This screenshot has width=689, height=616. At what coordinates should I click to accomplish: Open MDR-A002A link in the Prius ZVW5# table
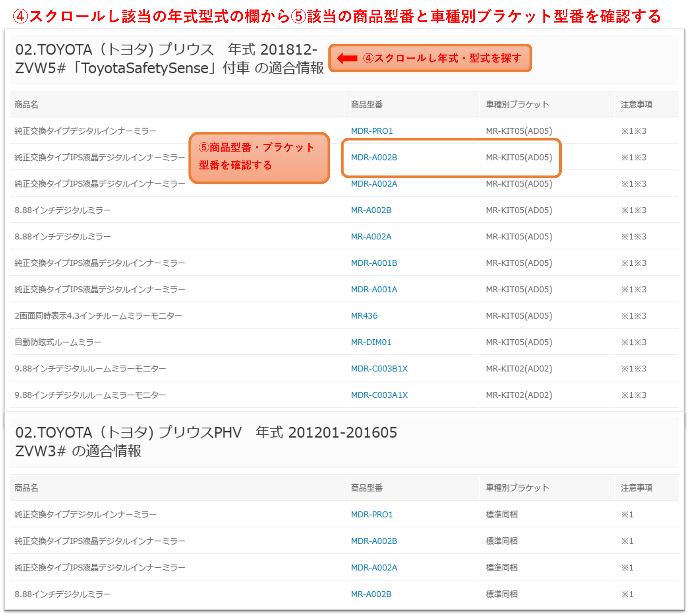pyautogui.click(x=374, y=184)
